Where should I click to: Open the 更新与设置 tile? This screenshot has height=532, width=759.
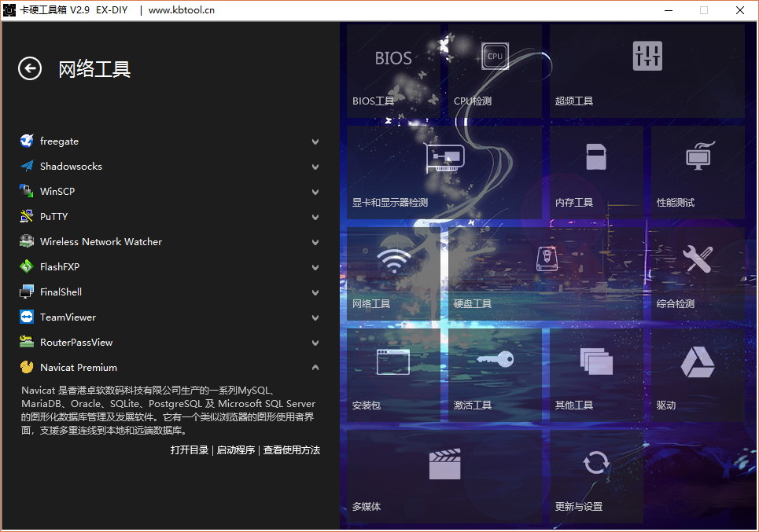(x=596, y=476)
